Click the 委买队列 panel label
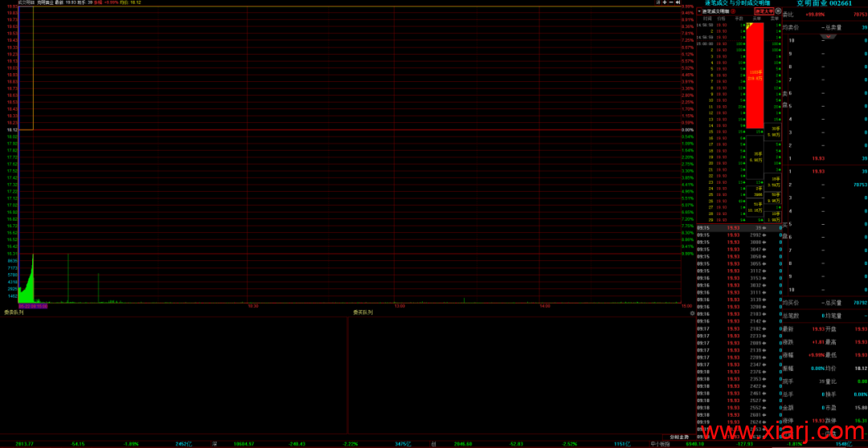868x448 pixels. (363, 312)
